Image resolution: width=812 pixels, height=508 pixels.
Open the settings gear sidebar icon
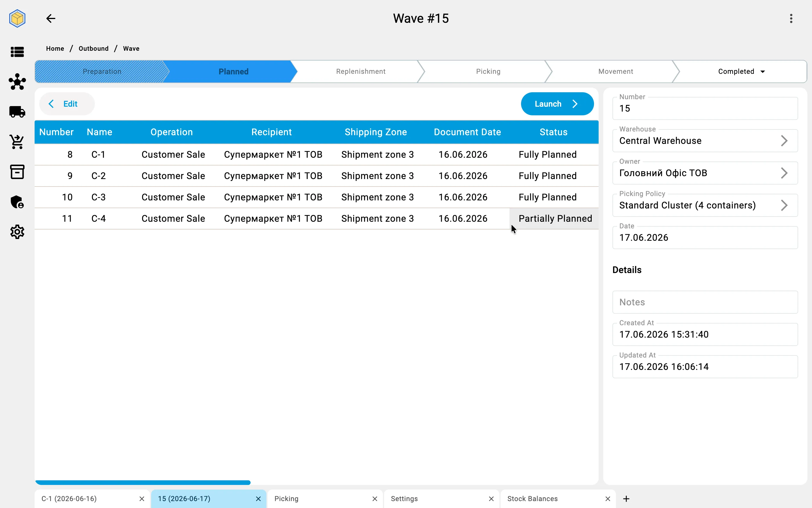[x=17, y=232]
